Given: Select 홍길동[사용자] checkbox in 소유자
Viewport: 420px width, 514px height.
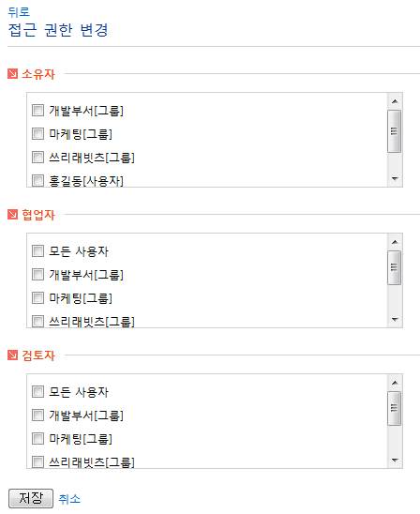Looking at the screenshot, I should click(38, 180).
